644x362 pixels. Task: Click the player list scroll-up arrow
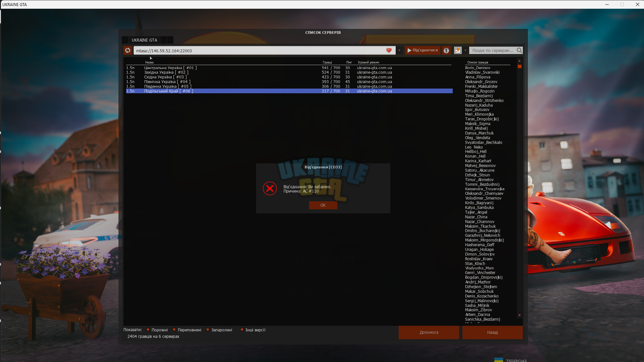coord(519,61)
